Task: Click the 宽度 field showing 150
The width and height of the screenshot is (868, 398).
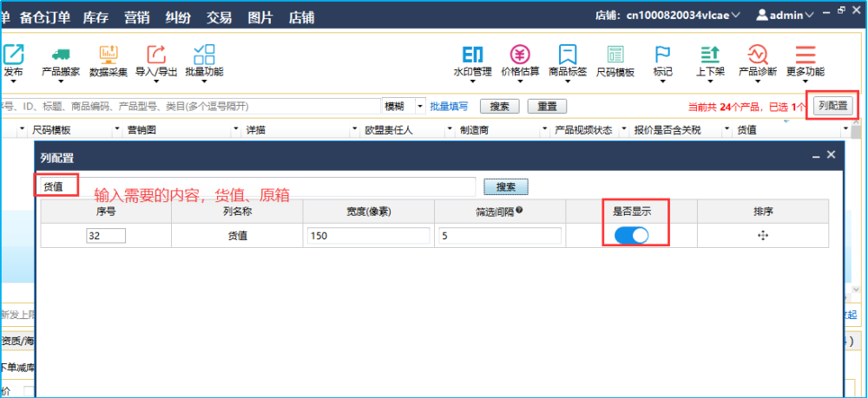Action: [369, 236]
